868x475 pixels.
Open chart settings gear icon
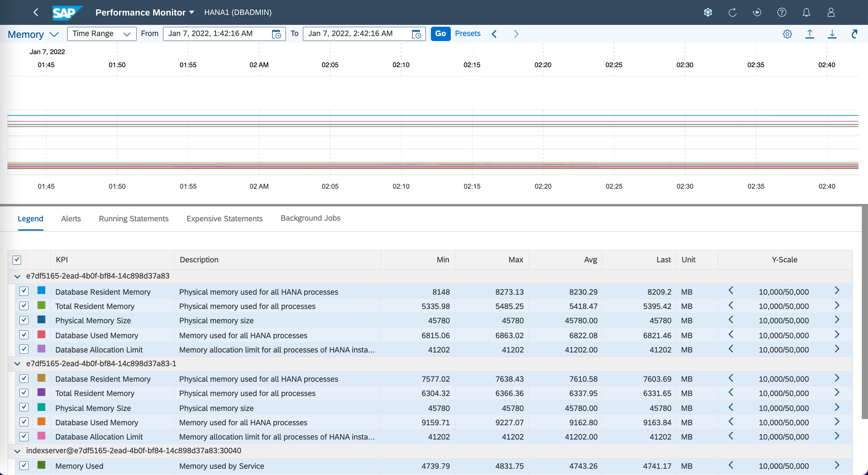pyautogui.click(x=787, y=34)
